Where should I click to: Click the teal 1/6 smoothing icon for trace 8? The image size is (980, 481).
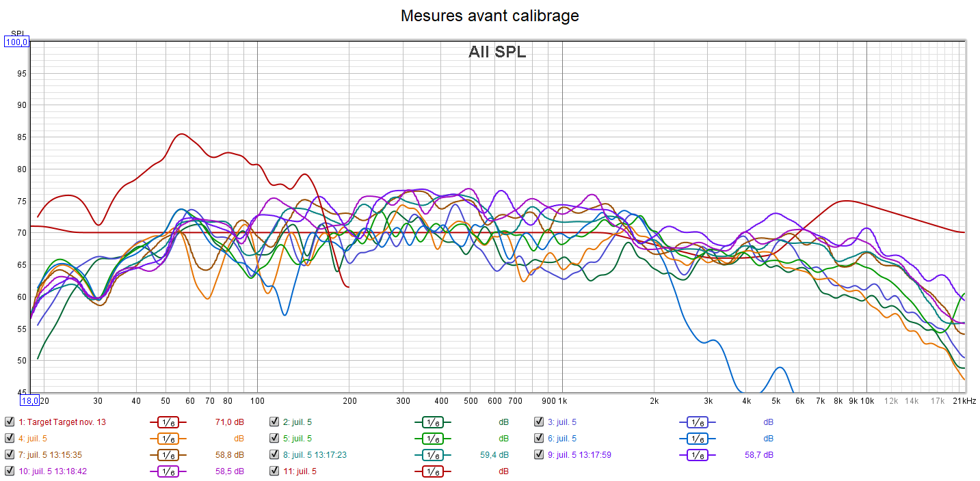(x=432, y=455)
